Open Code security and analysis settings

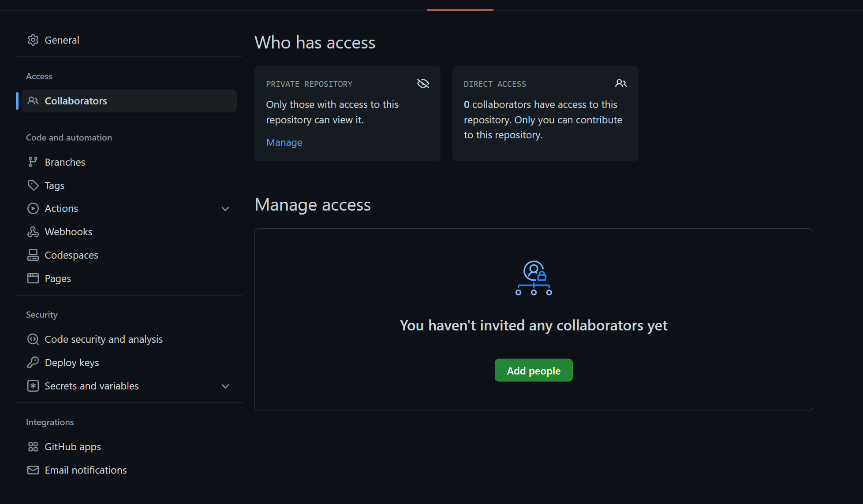(104, 339)
